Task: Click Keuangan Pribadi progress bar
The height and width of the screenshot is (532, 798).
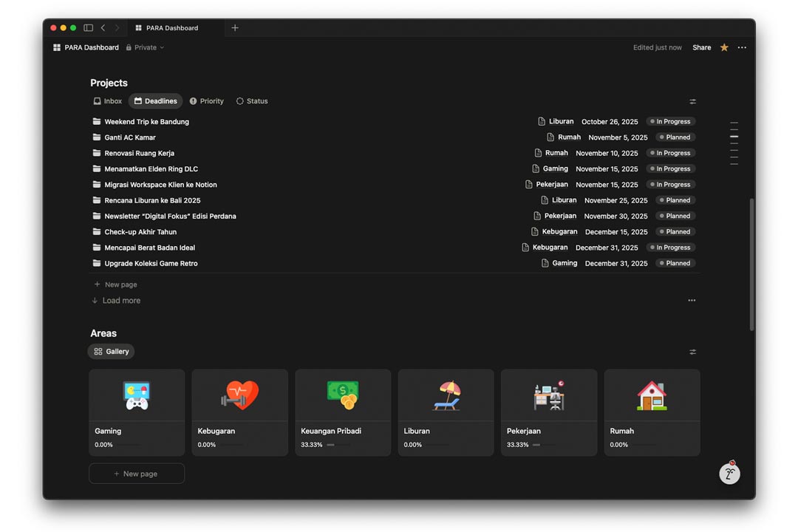Action: [x=331, y=445]
